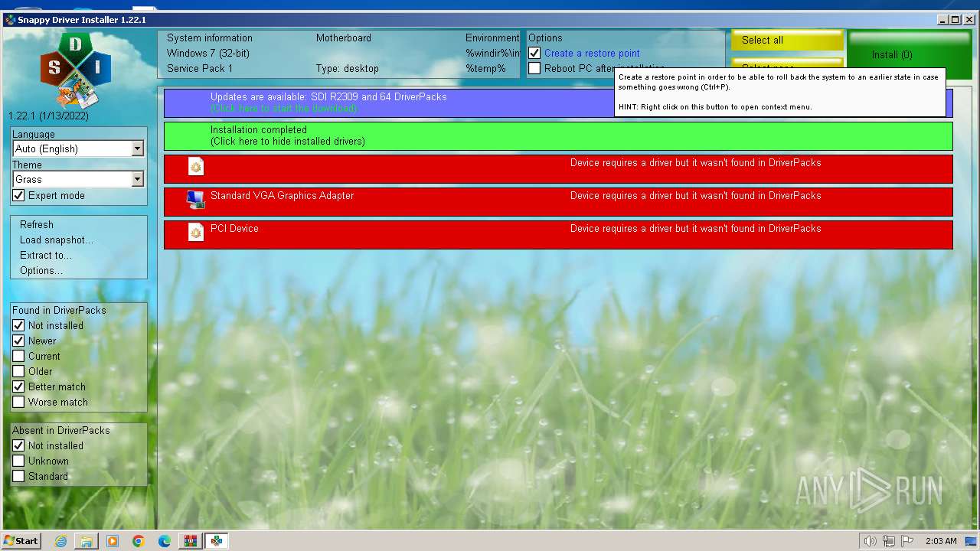Check the Current filter checkbox
Viewport: 980px width, 551px height.
18,357
